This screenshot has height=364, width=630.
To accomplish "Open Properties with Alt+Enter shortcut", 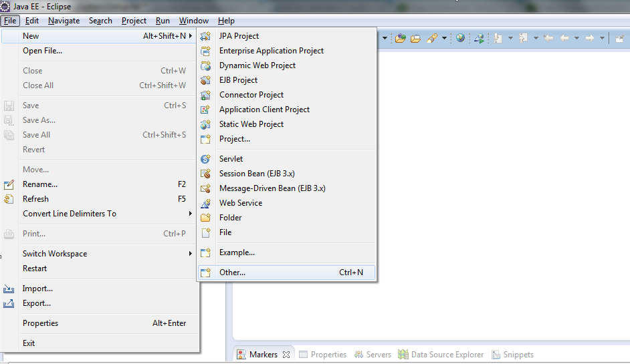I will [100, 323].
